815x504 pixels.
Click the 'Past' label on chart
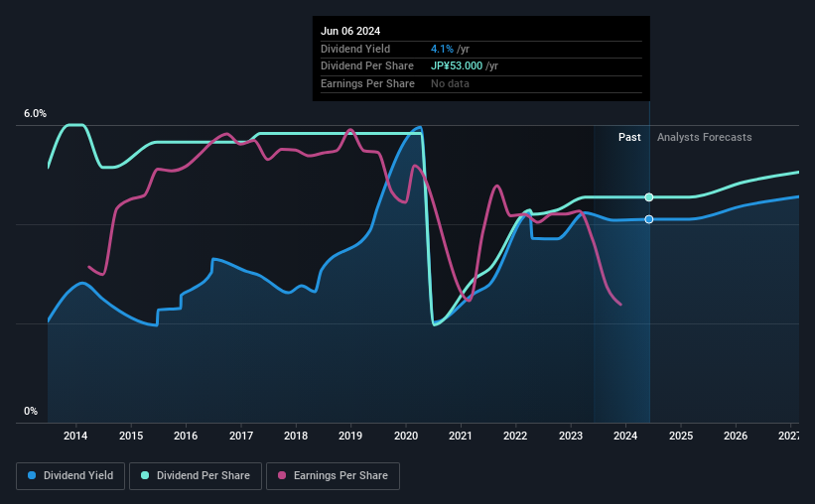tap(629, 137)
